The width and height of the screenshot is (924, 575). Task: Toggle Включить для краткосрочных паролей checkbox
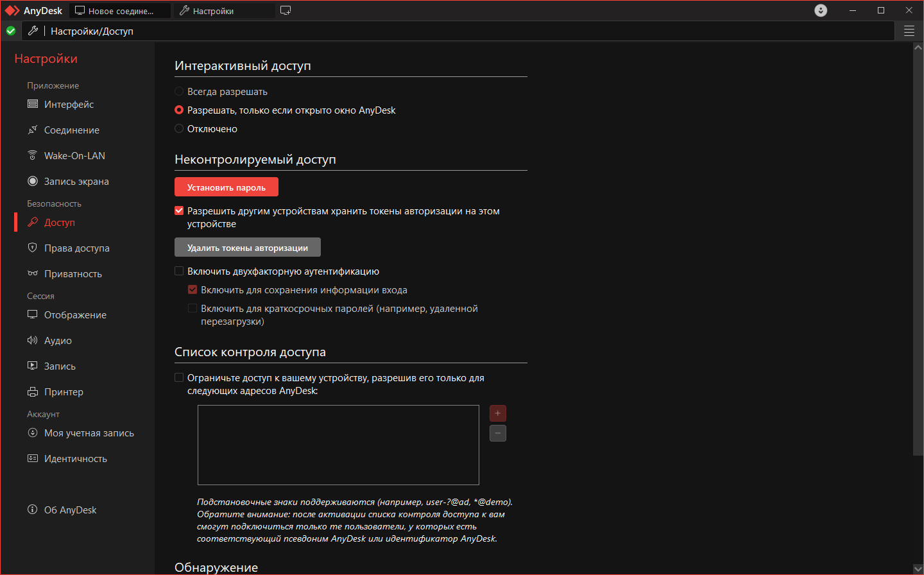point(193,308)
